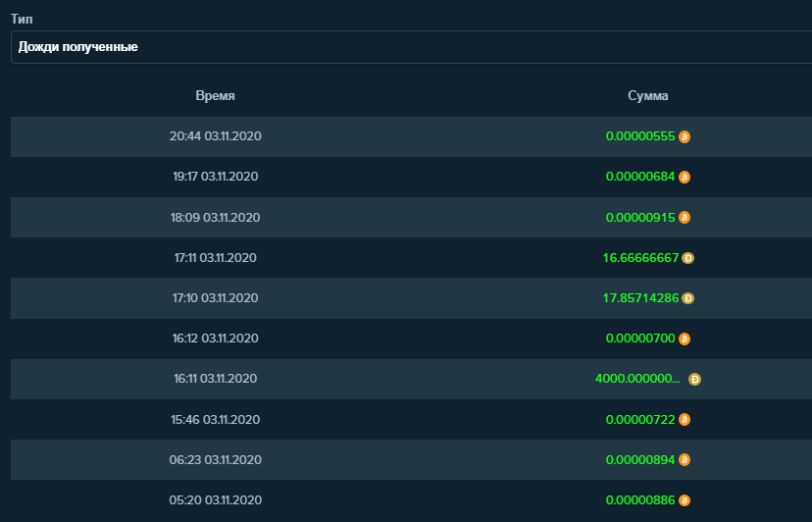Click the Dogecoin icon next to 16.66666667
Viewport: 812px width, 522px height.
tap(688, 258)
